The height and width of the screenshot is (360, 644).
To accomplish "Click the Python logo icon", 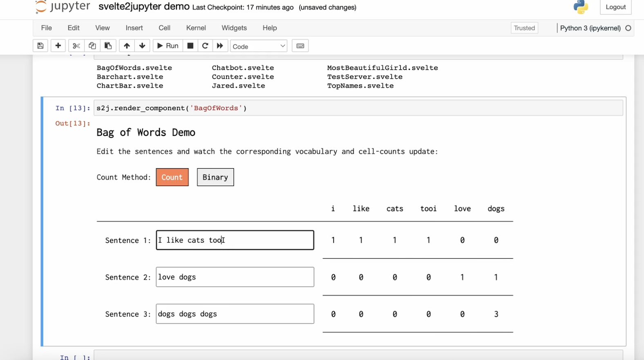I will click(x=581, y=7).
